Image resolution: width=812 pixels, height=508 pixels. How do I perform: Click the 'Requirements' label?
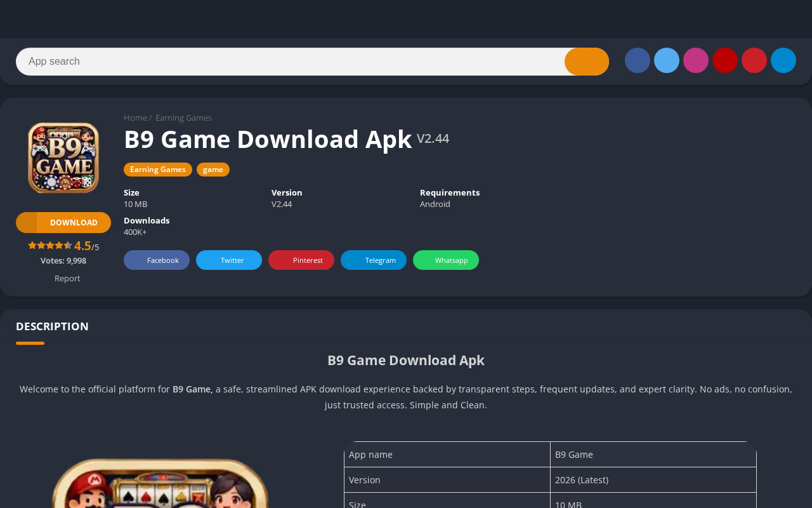pyautogui.click(x=450, y=192)
